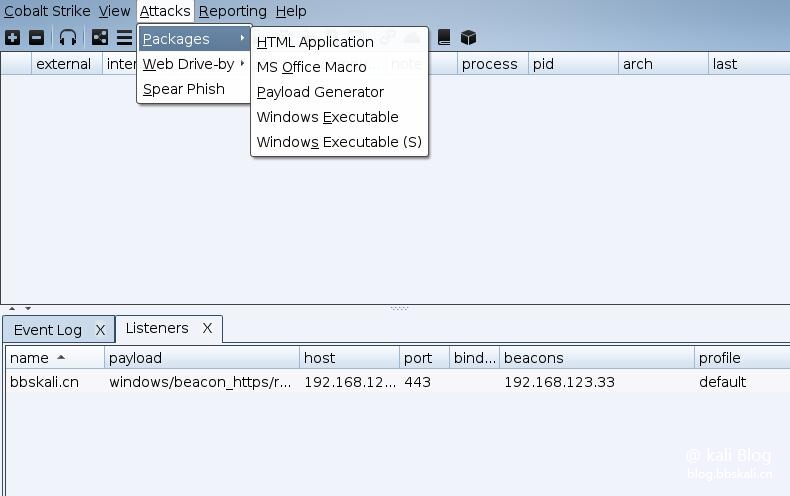Sort listeners by bind column
Screen dimensions: 790x496
pos(475,358)
